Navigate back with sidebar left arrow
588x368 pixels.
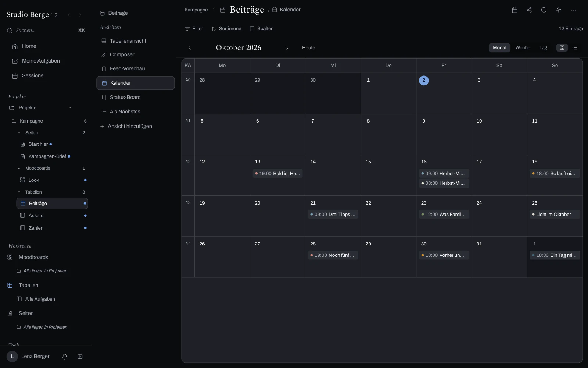tap(69, 15)
